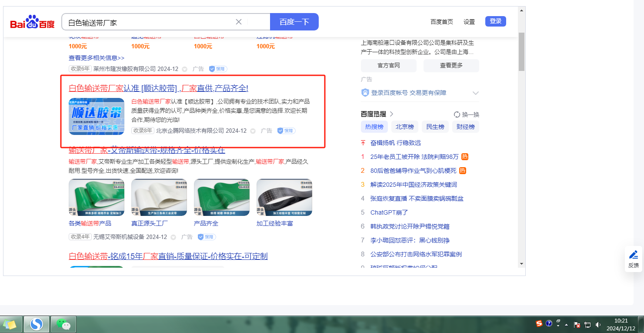Click the orange 热 badge on 25年老员工被开除
The width and height of the screenshot is (644, 333).
tap(465, 157)
